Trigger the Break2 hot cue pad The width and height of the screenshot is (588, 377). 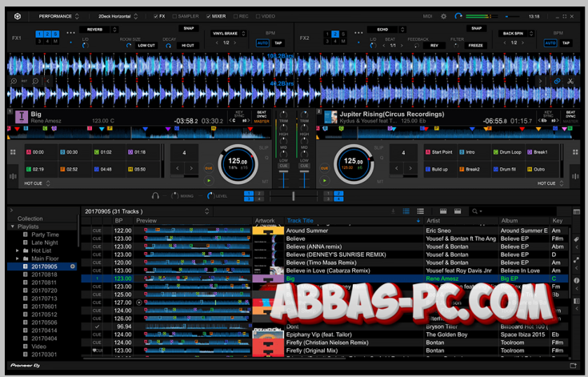474,170
